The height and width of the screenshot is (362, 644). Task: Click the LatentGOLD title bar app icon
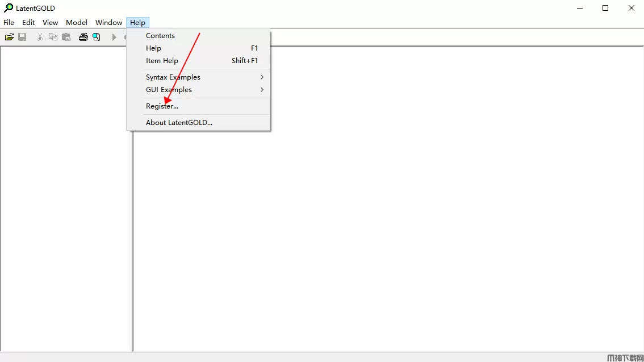coord(8,8)
